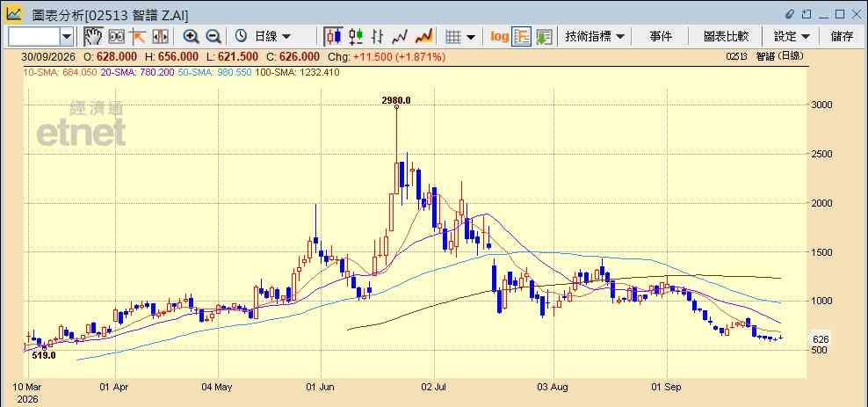Click the 圖表比較 button
The height and width of the screenshot is (407, 868).
click(727, 37)
